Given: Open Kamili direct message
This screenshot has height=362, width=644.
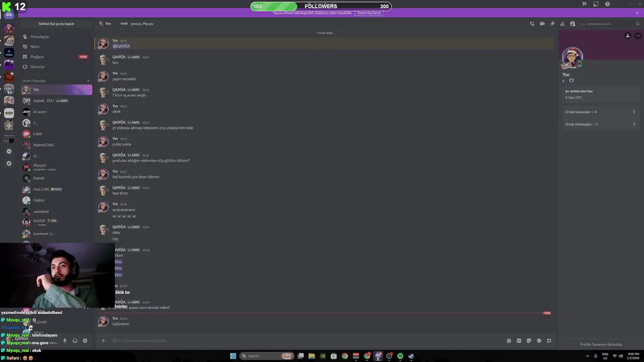Looking at the screenshot, I should coord(56,178).
